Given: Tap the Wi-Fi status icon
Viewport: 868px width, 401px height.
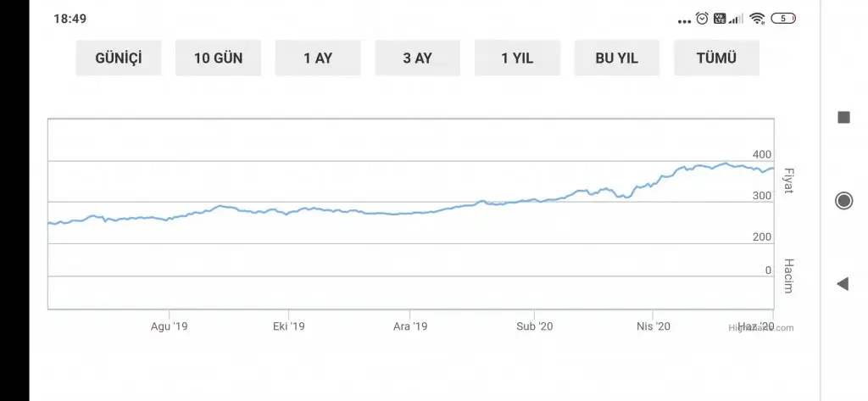Looking at the screenshot, I should [757, 18].
